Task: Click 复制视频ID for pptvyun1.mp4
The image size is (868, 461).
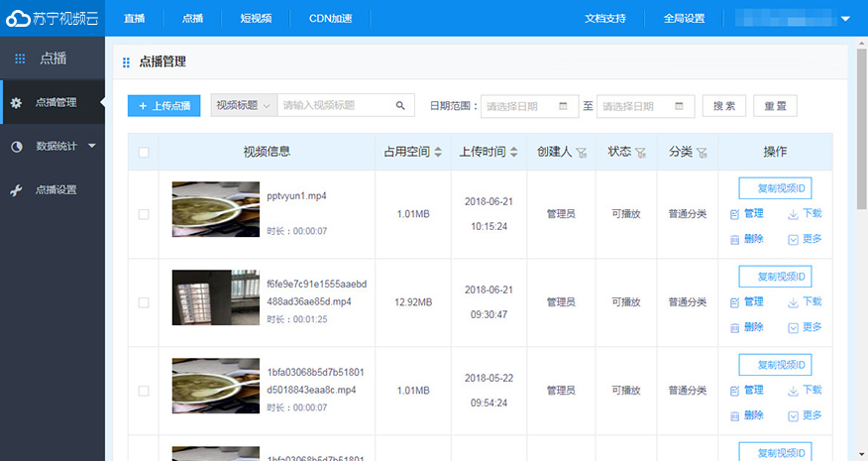Action: 775,188
